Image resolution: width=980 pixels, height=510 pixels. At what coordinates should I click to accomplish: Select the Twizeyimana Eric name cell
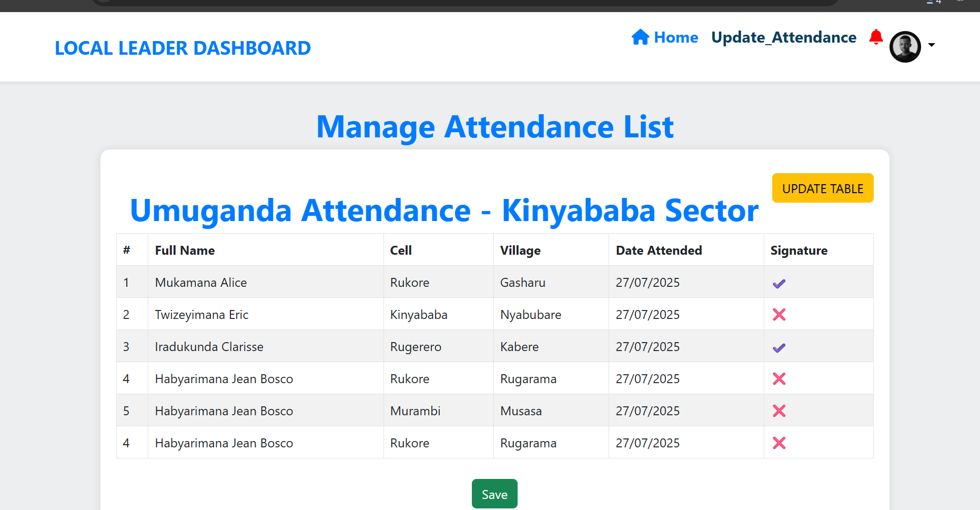click(x=201, y=315)
